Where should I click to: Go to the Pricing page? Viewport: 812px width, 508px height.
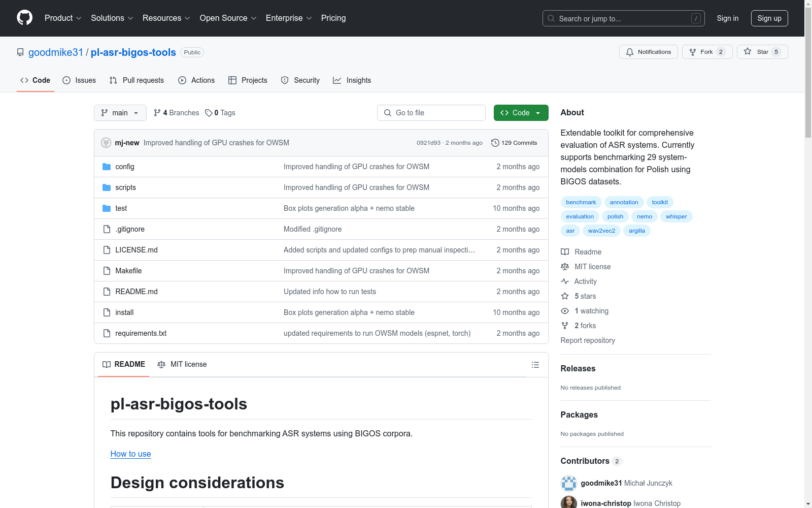tap(333, 18)
